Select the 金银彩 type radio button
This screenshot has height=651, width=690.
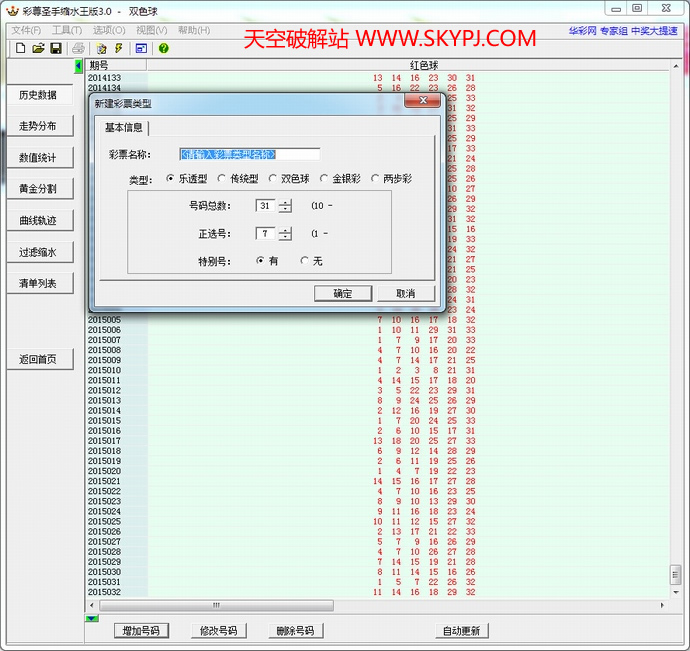324,179
